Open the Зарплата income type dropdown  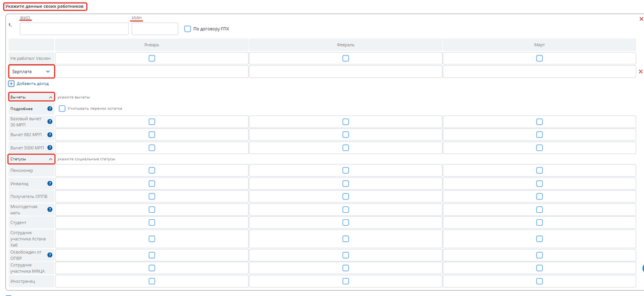pos(32,72)
